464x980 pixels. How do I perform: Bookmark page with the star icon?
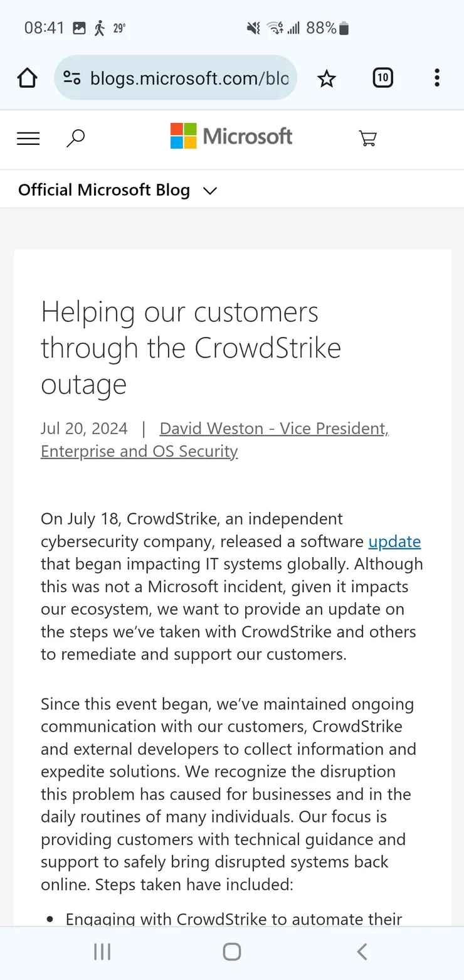point(327,78)
